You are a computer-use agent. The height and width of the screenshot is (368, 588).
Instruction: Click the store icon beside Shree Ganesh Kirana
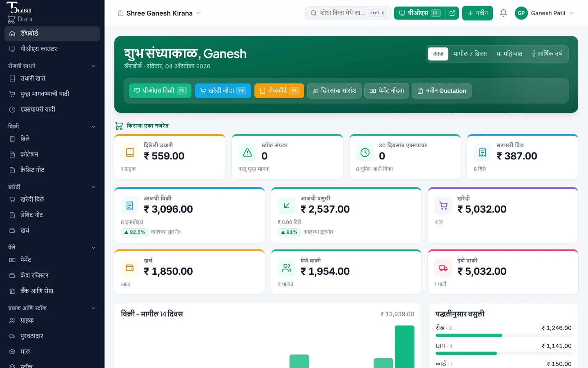pyautogui.click(x=121, y=13)
